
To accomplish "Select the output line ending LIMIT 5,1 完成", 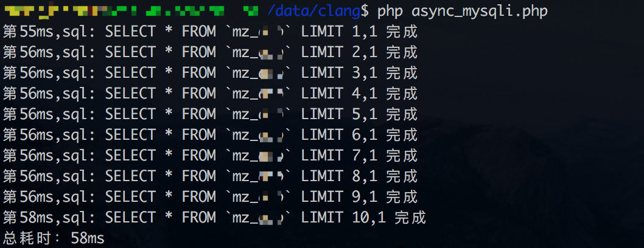I will pyautogui.click(x=210, y=114).
